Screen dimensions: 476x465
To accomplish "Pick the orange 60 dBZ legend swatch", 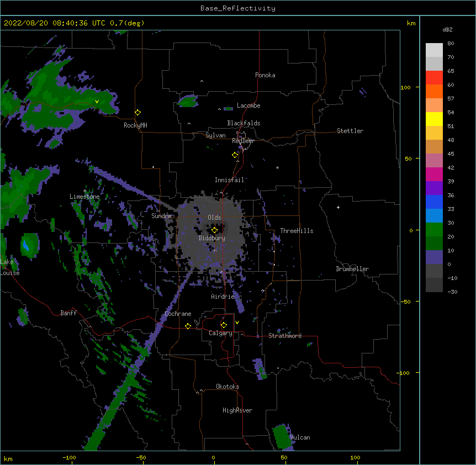I will click(x=434, y=91).
